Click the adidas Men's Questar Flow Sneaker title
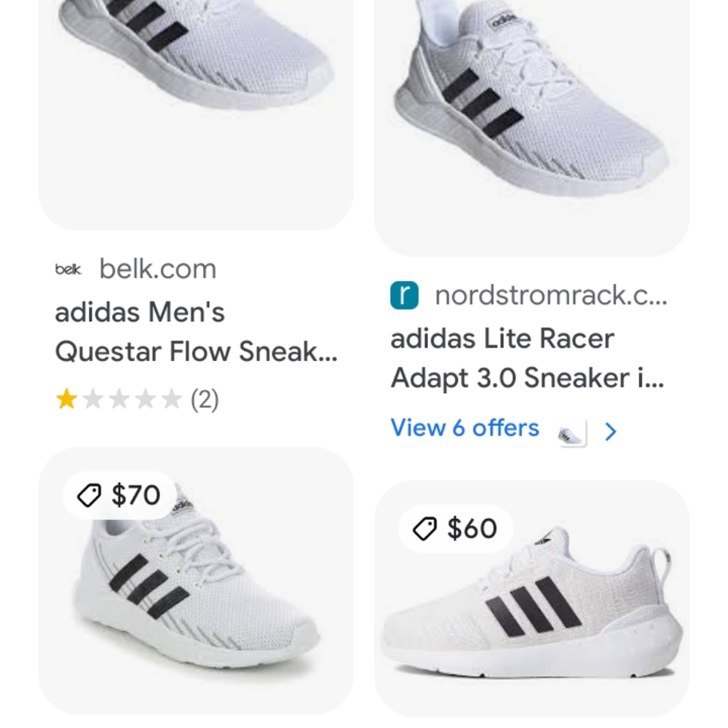728x728 pixels. pos(198,331)
